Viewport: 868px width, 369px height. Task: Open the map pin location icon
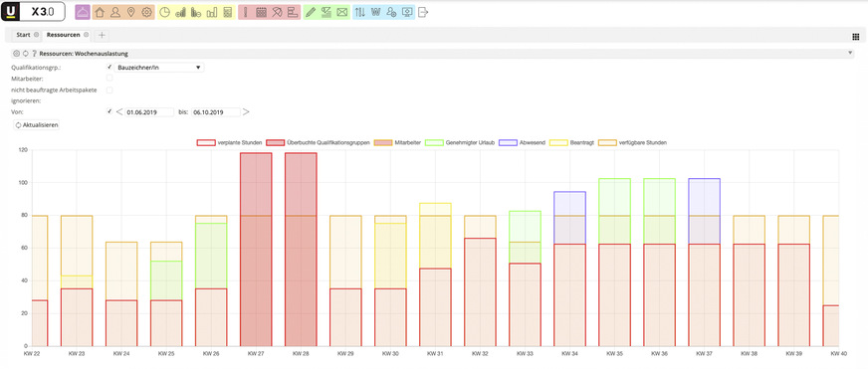130,12
